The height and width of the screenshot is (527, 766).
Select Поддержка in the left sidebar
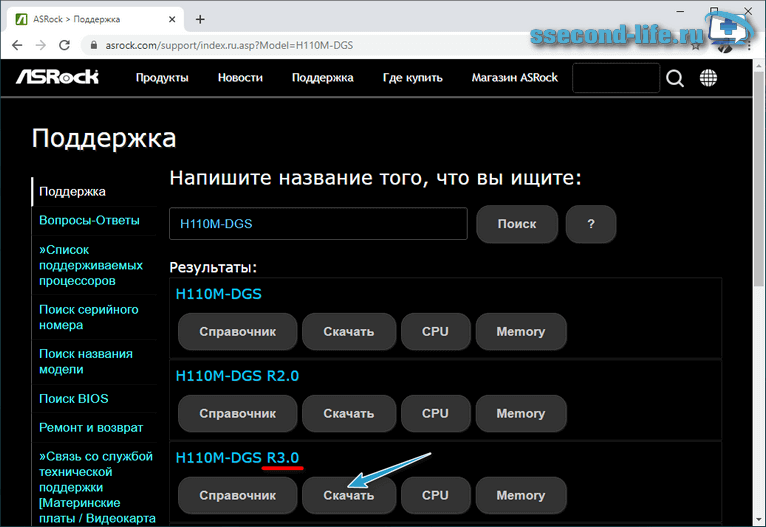[72, 191]
